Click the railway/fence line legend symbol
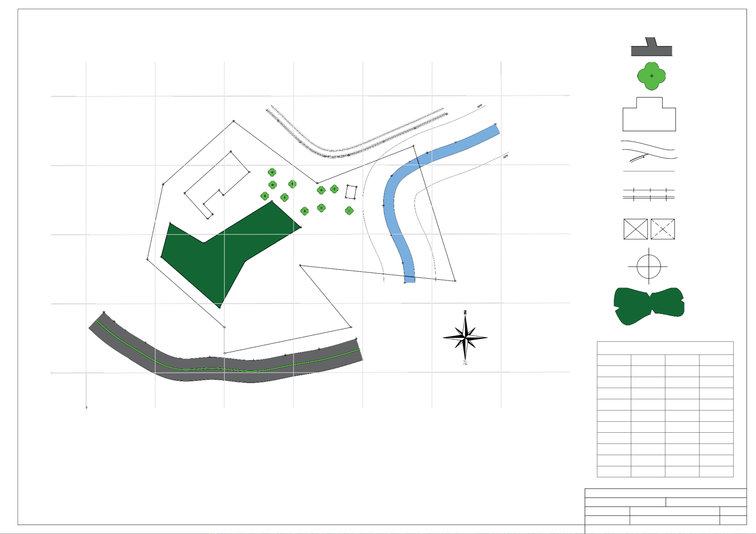The height and width of the screenshot is (534, 756). [x=649, y=194]
